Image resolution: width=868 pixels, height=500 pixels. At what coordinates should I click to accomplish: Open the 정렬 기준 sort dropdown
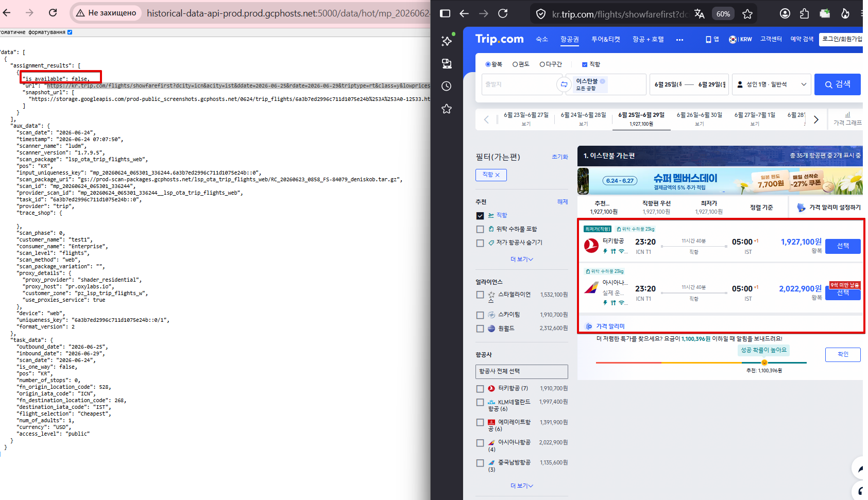(761, 208)
